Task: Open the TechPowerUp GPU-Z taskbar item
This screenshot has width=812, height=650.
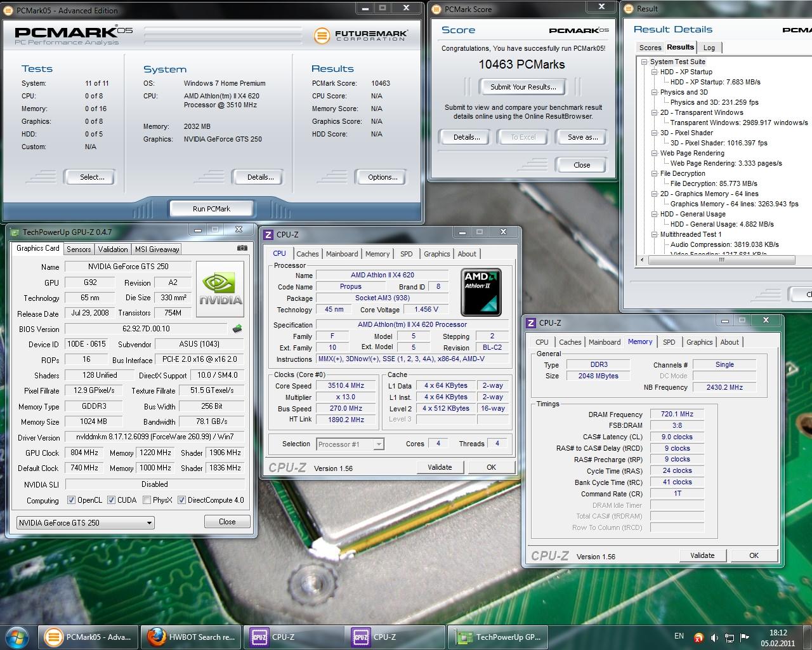Action: click(x=497, y=637)
